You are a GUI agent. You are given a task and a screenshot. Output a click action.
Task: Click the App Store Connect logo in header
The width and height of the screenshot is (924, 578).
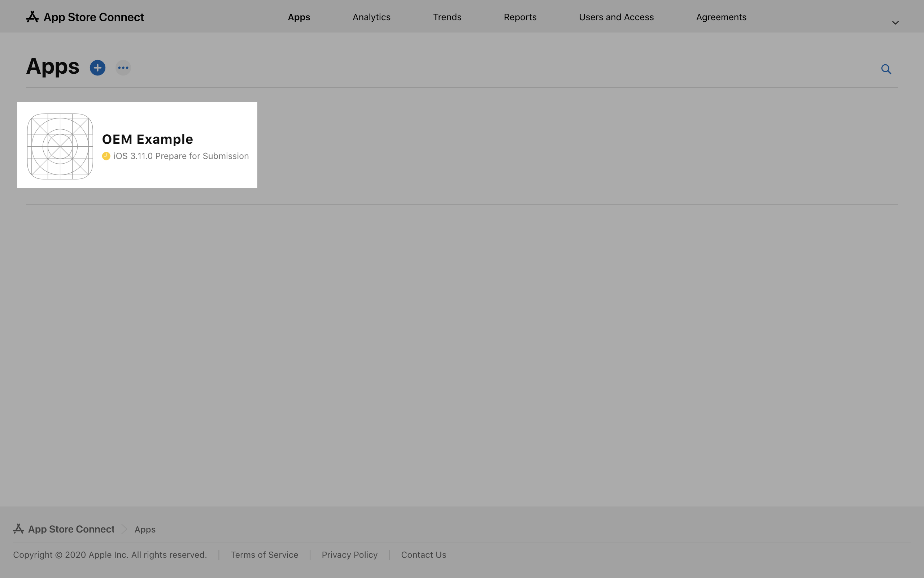tap(85, 17)
